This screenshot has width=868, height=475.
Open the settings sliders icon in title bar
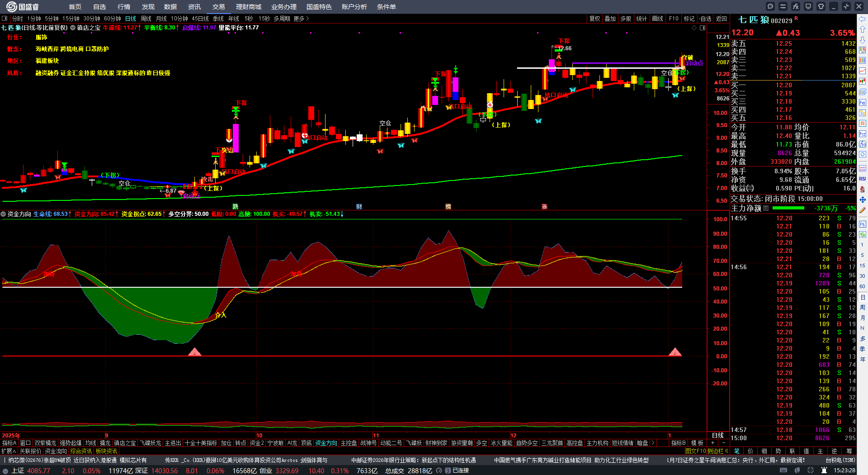pyautogui.click(x=783, y=6)
